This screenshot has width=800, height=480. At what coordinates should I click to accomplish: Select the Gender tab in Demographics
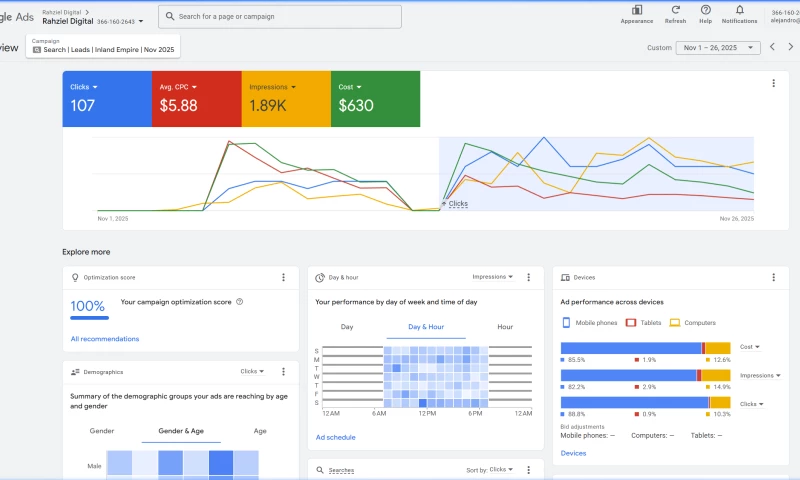[x=102, y=431]
